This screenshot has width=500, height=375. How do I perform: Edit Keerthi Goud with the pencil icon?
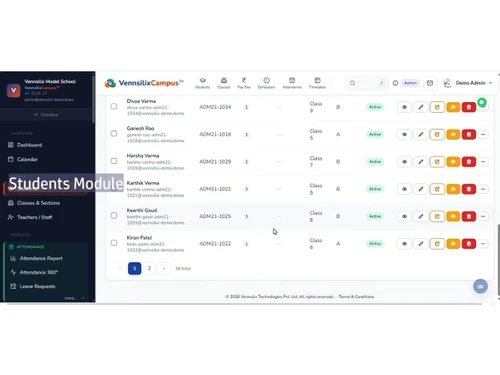(421, 216)
